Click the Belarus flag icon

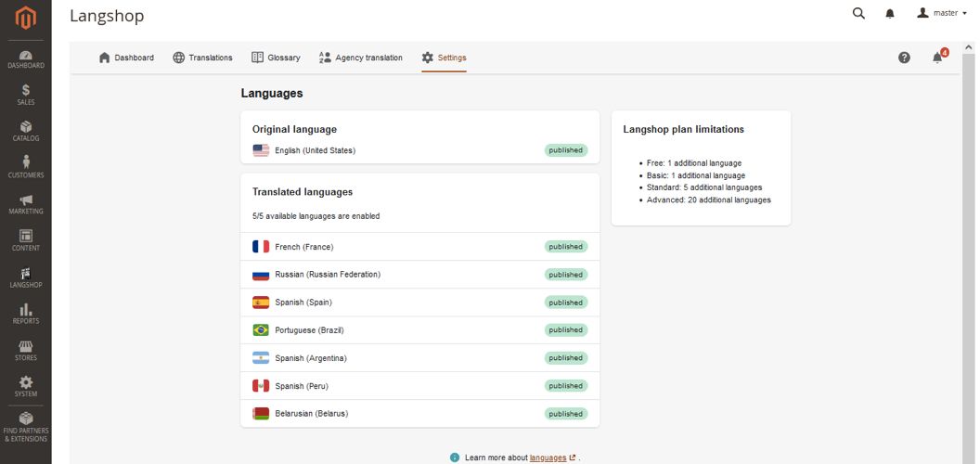pyautogui.click(x=261, y=413)
